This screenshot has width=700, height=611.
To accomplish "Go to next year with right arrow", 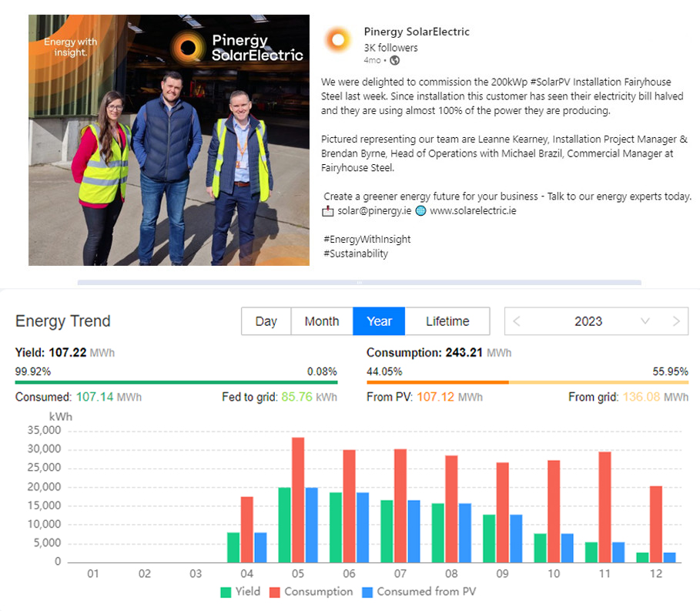I will tap(676, 321).
